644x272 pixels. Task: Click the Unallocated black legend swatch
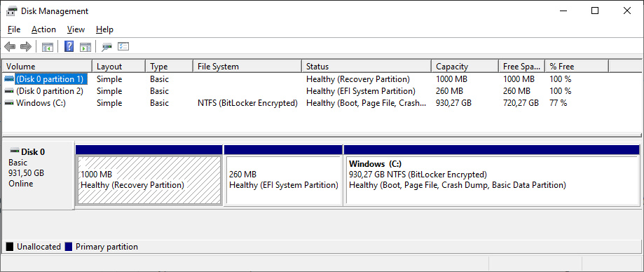tap(9, 247)
